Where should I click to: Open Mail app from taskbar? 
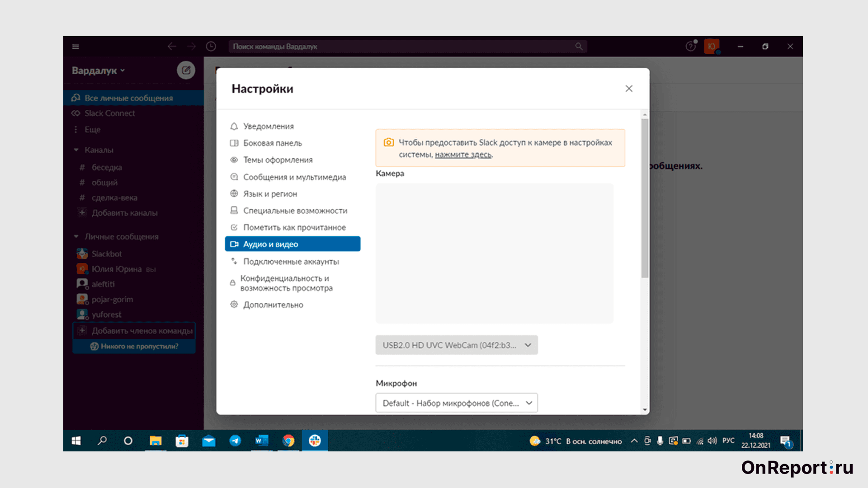click(x=208, y=441)
